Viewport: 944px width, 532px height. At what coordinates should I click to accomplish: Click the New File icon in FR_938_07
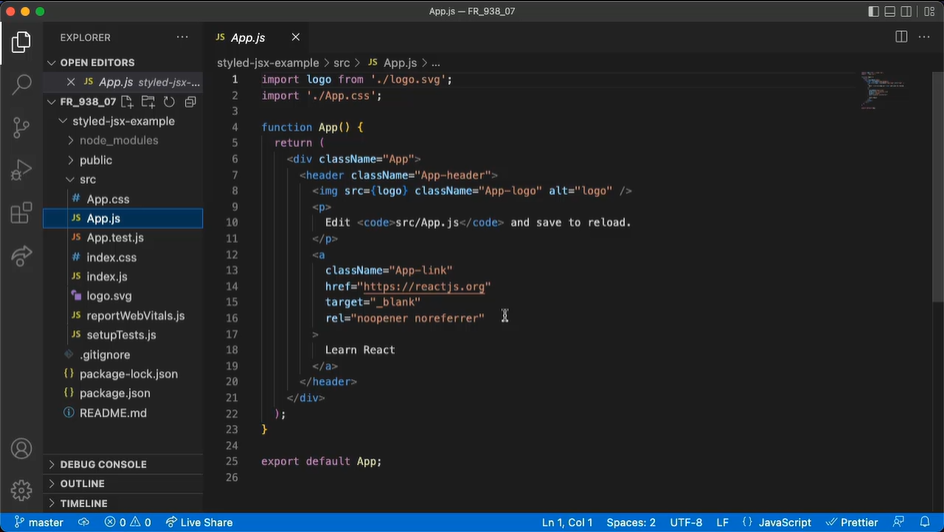point(126,102)
